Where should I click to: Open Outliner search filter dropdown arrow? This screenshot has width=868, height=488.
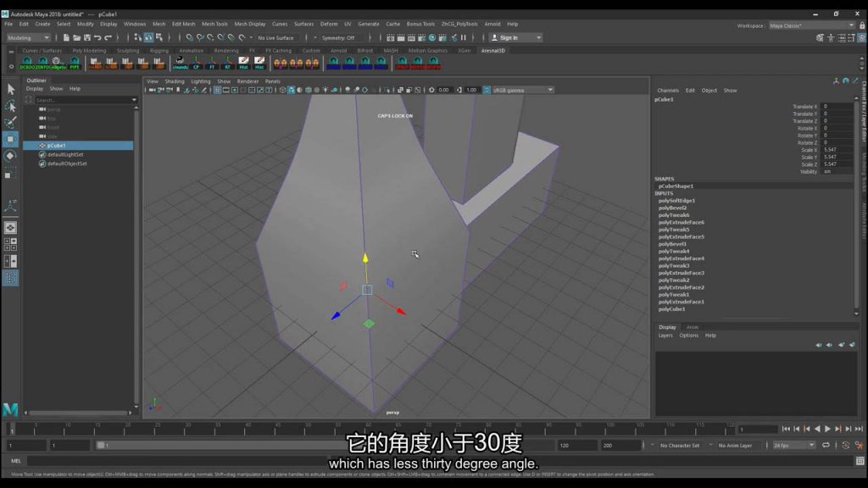pyautogui.click(x=134, y=100)
